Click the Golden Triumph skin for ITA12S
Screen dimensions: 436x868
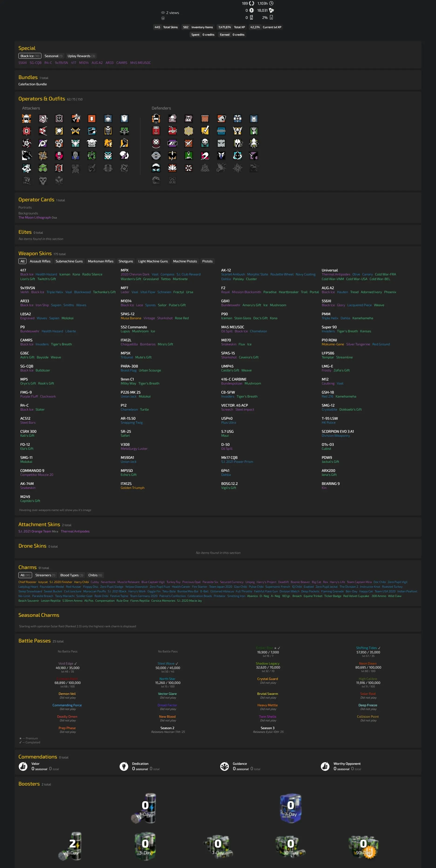pos(132,488)
